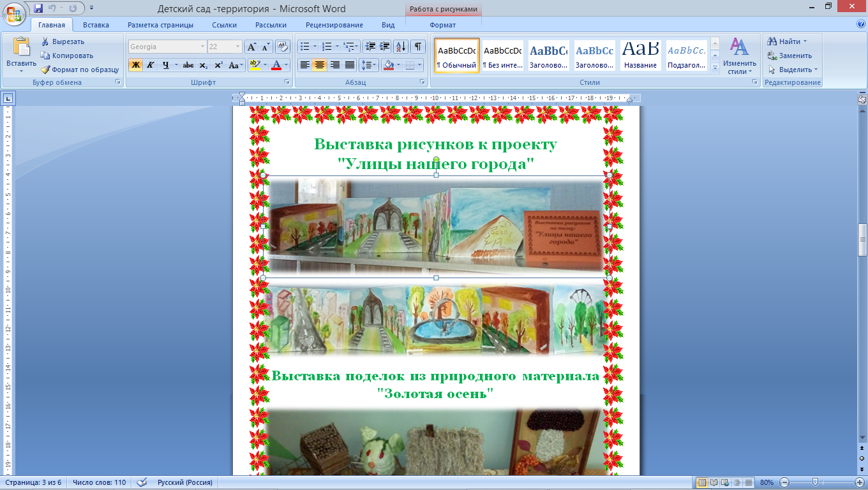Open the Office button menu
The image size is (868, 490).
[14, 13]
